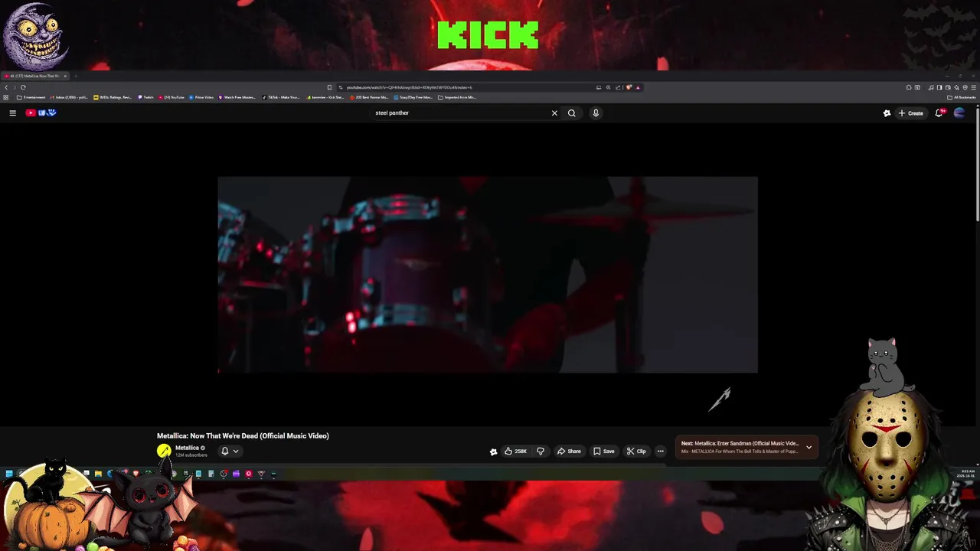The height and width of the screenshot is (551, 980).
Task: Click the Brave Rewards triangle icon
Action: [x=637, y=87]
